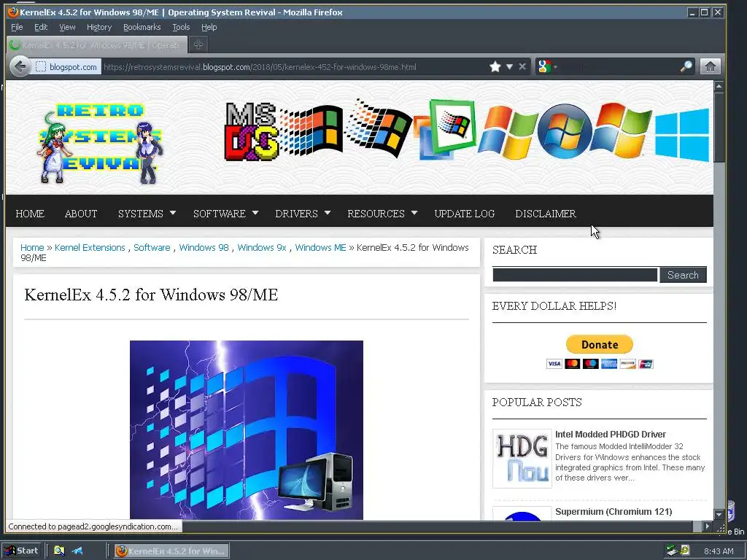Click the Windows XP flag logo
Viewport: 747px width, 560px height.
508,133
